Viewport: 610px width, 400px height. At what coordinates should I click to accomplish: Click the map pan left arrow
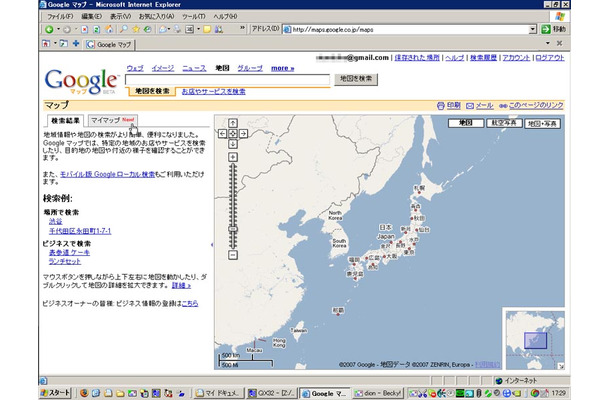pos(224,132)
